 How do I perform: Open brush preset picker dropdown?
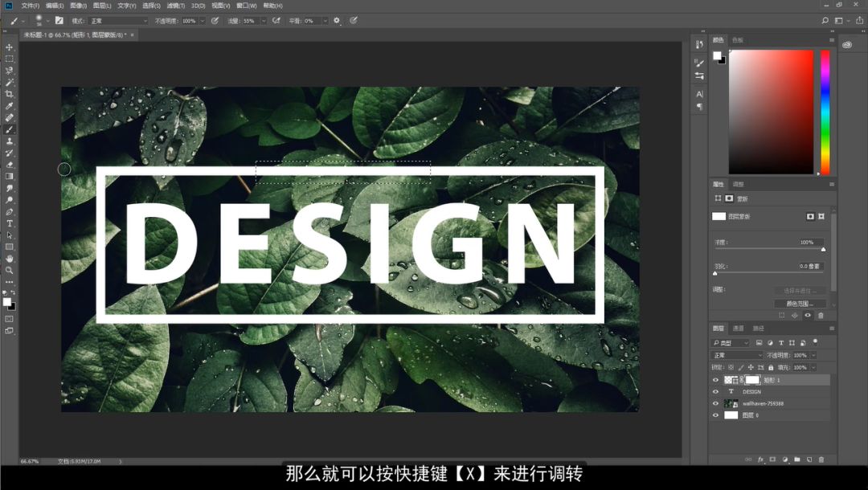tap(48, 20)
